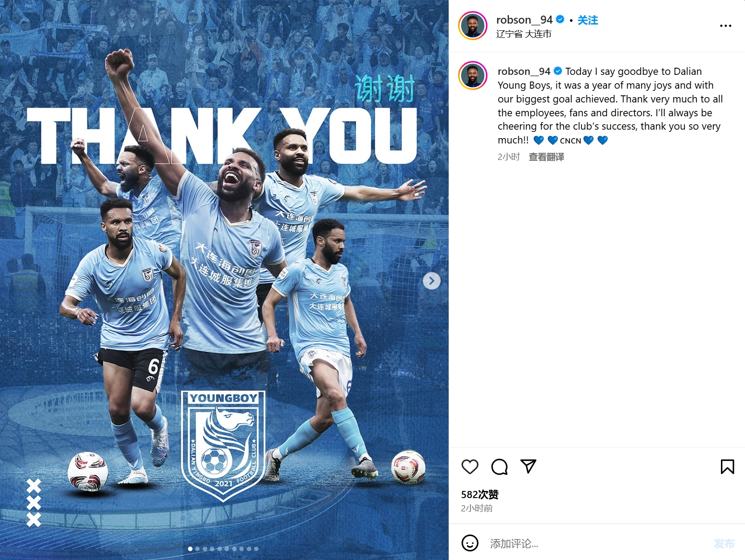Screen dimensions: 745x560
Task: Click verified badge next to header username
Action: pos(561,20)
